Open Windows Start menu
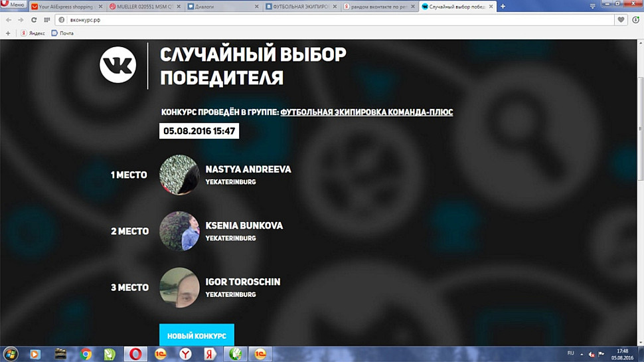Image resolution: width=644 pixels, height=362 pixels. [x=11, y=353]
